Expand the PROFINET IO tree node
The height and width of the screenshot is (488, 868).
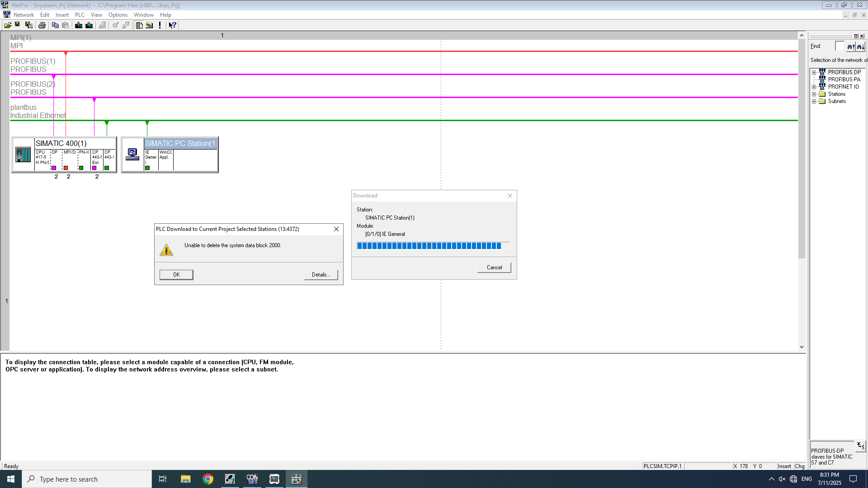pyautogui.click(x=814, y=87)
